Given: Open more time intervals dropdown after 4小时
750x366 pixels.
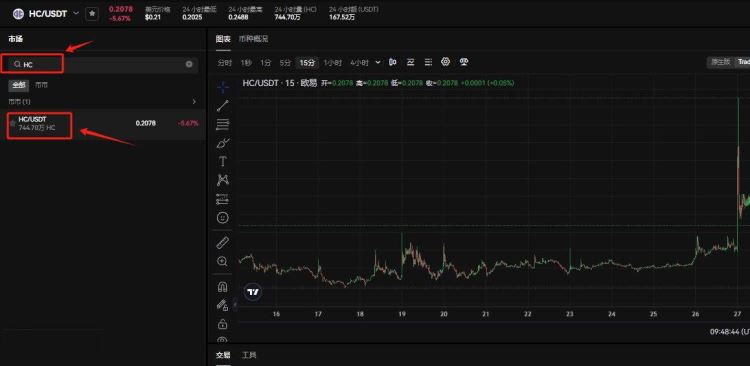Looking at the screenshot, I should pos(378,62).
